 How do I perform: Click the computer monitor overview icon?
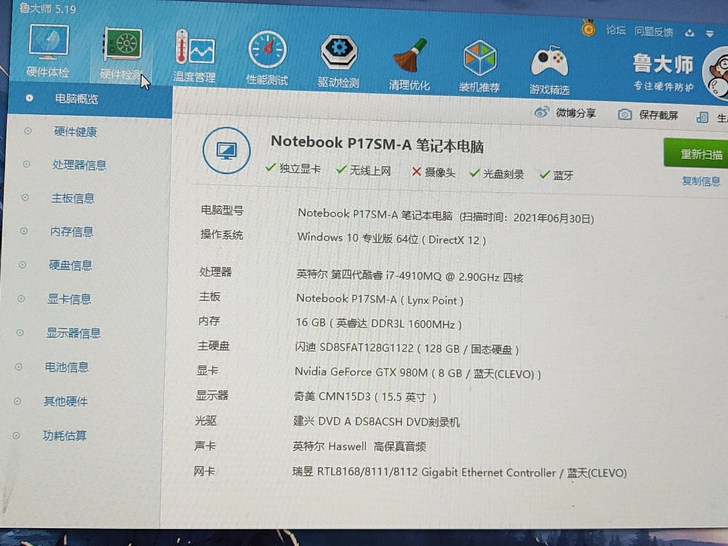(x=227, y=150)
